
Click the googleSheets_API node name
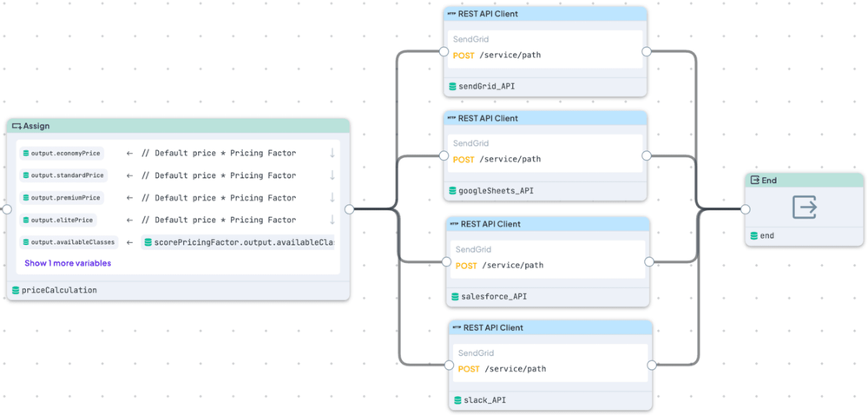click(496, 190)
